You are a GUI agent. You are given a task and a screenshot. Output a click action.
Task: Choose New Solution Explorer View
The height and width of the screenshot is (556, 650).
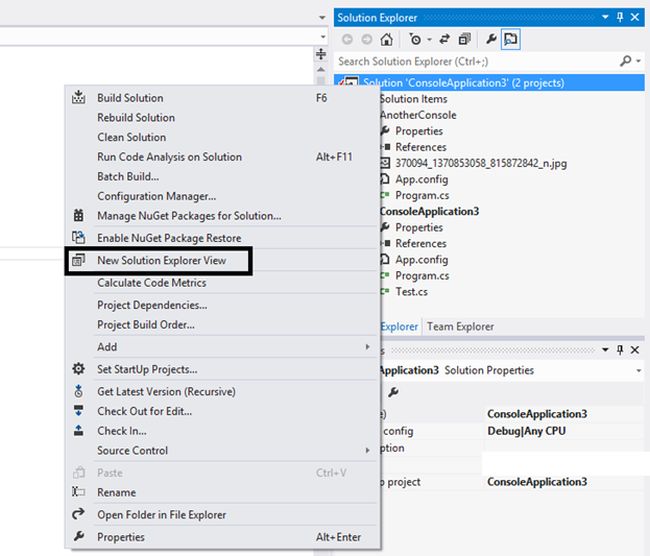(223, 260)
